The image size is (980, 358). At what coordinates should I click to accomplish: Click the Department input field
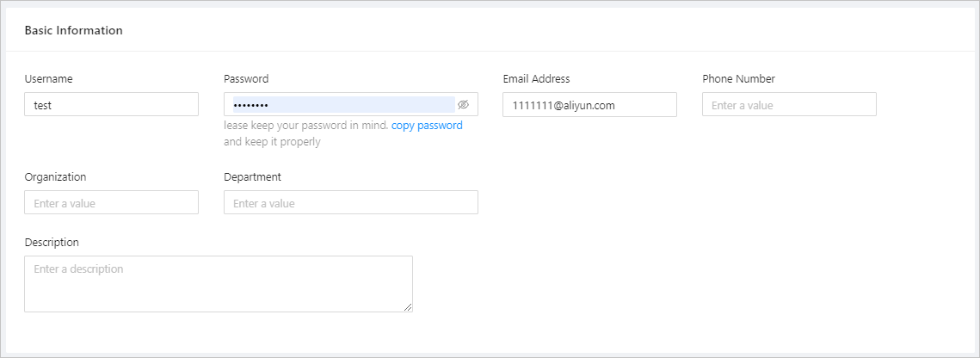(x=350, y=203)
